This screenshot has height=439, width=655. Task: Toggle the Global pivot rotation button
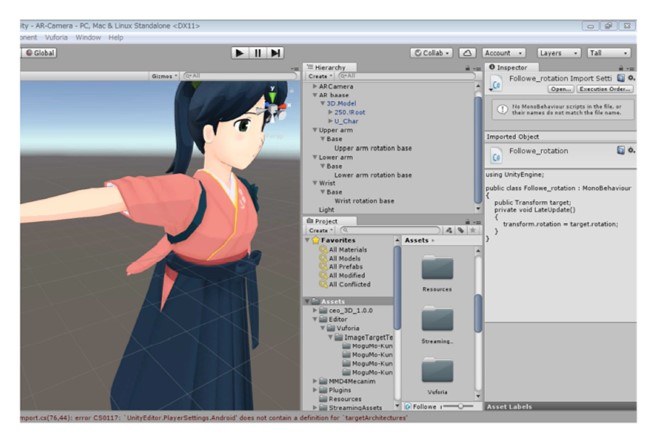40,53
